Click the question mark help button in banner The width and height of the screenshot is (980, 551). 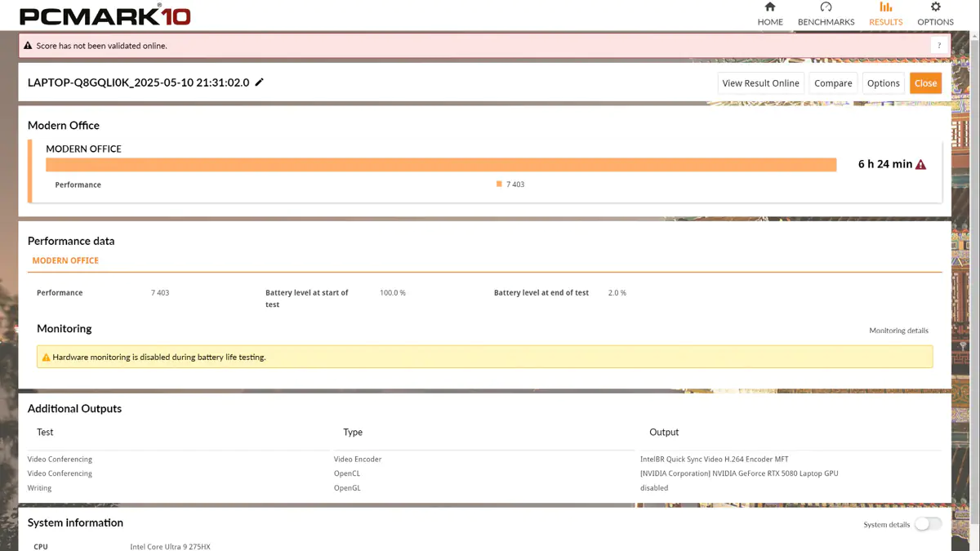coord(939,46)
